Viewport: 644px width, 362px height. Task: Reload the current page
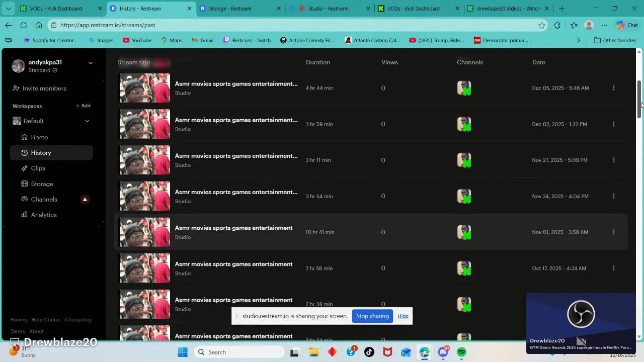[24, 25]
